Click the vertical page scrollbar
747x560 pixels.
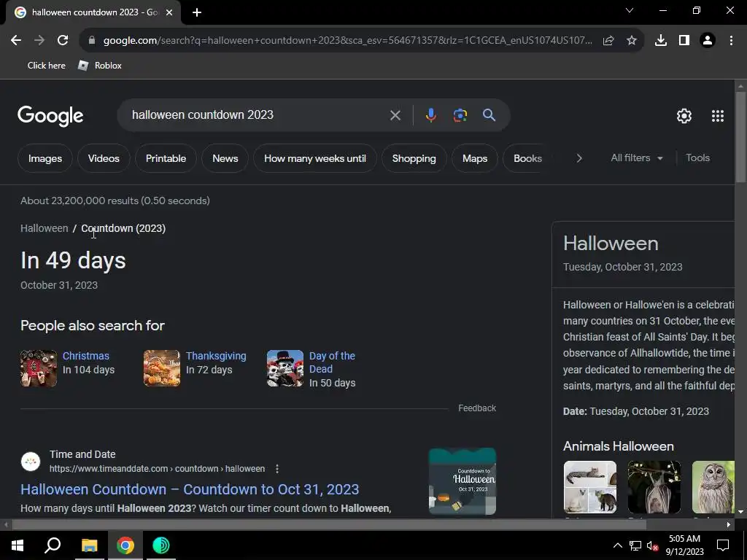(x=740, y=137)
